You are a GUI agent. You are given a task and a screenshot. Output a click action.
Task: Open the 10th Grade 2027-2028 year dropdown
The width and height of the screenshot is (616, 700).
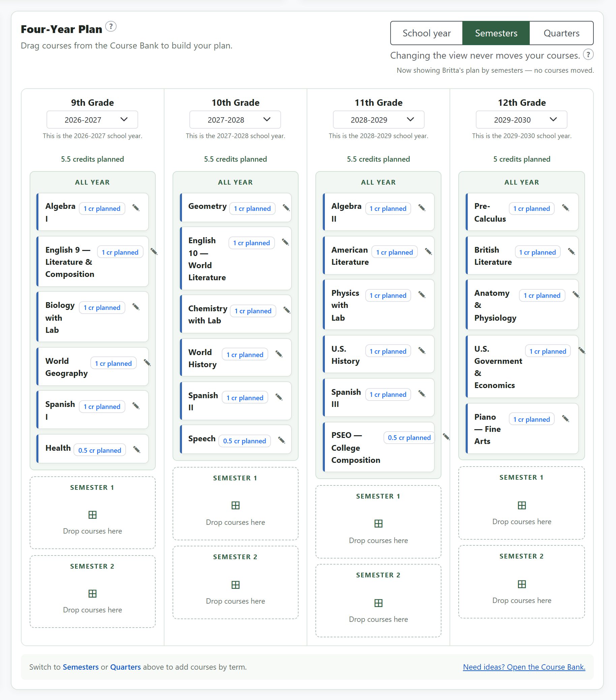[235, 120]
